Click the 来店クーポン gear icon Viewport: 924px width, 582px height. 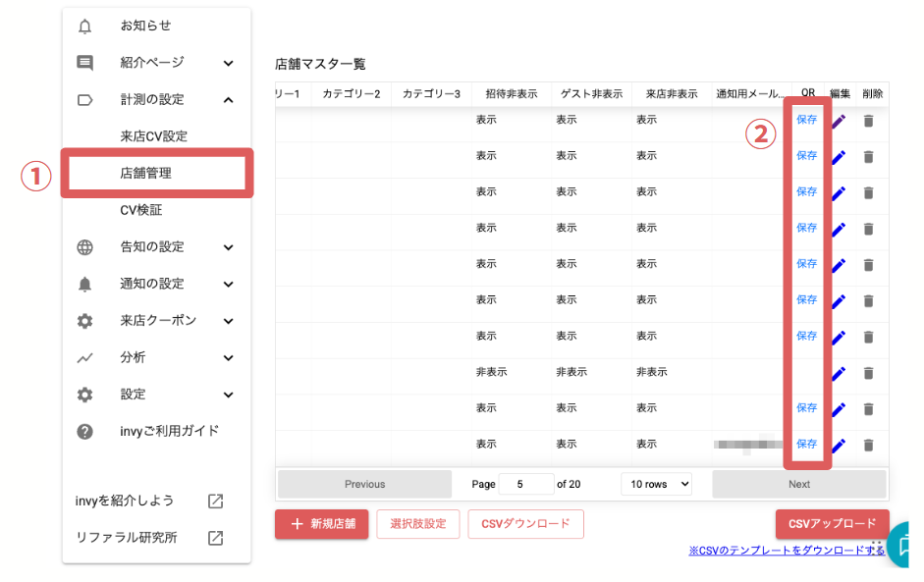point(84,321)
